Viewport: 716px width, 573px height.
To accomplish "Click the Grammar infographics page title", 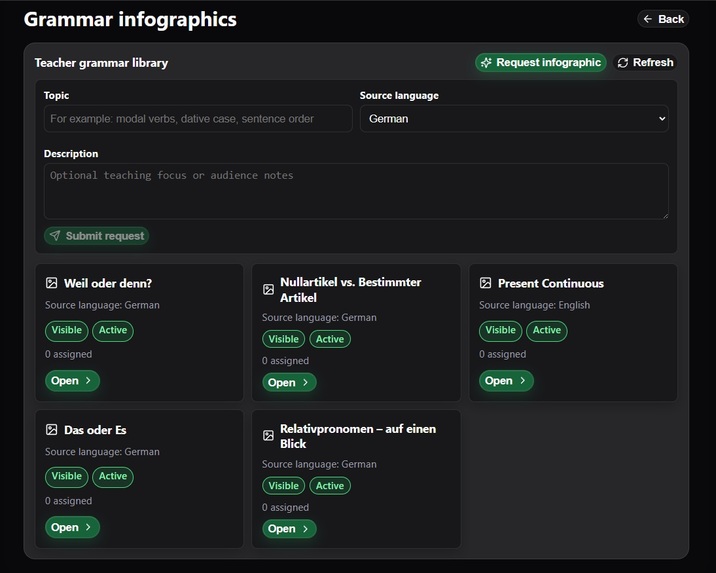I will click(x=130, y=19).
